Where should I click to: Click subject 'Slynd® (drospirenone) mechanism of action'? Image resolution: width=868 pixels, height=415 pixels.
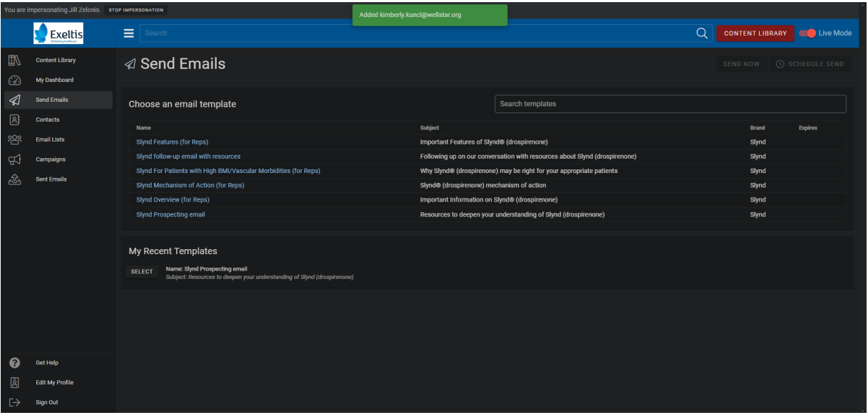[x=483, y=185]
